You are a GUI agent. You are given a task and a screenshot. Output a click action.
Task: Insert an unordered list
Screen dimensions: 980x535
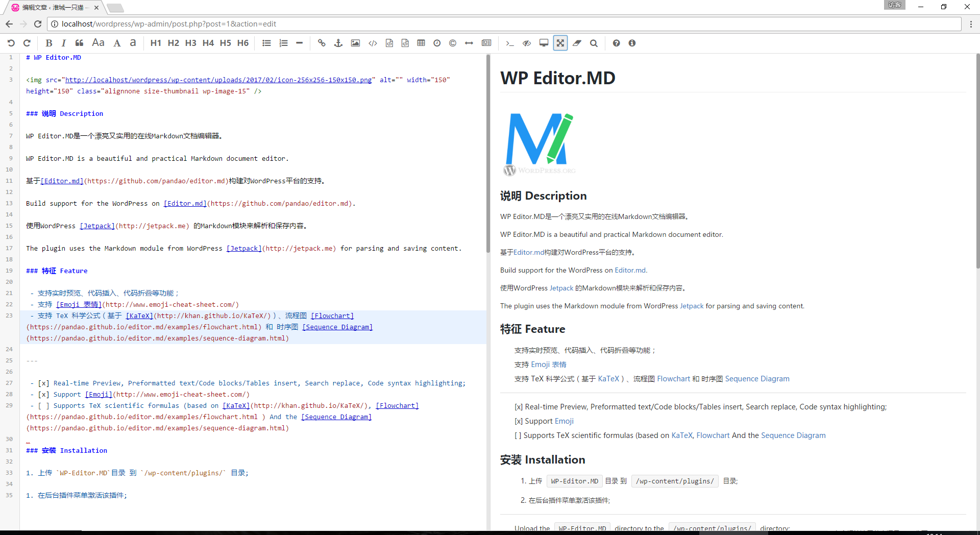pyautogui.click(x=266, y=43)
